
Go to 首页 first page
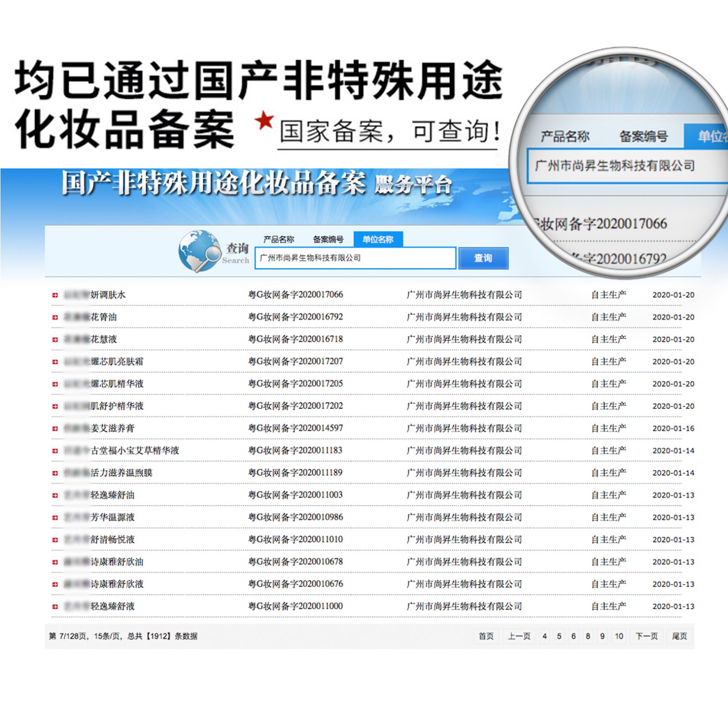(486, 636)
